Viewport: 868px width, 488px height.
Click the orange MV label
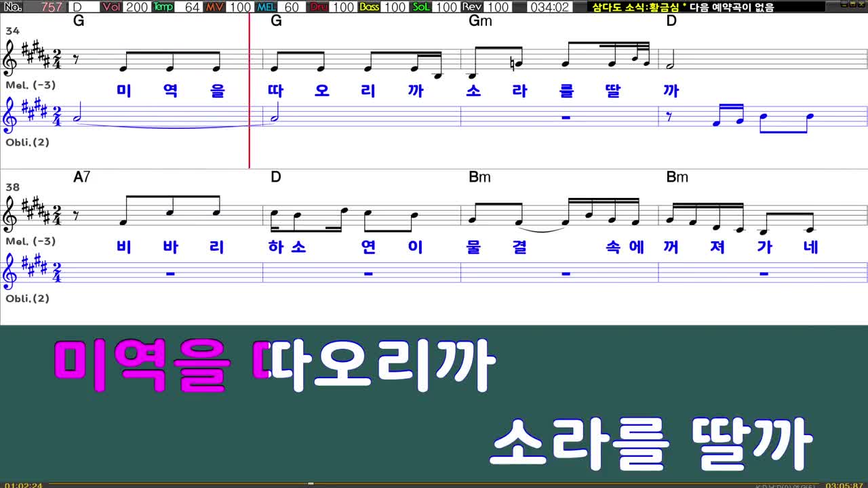[x=215, y=7]
